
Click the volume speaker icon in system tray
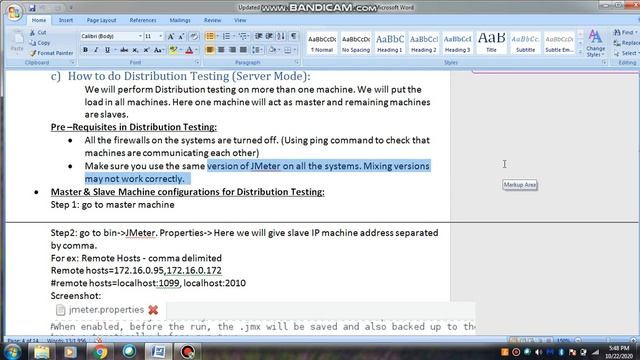(538, 351)
